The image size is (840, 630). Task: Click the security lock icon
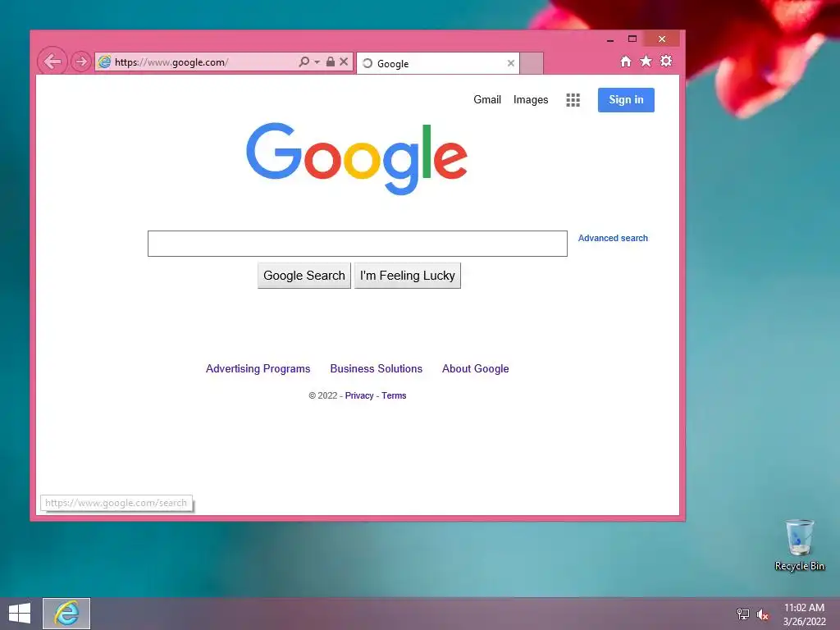[x=331, y=62]
